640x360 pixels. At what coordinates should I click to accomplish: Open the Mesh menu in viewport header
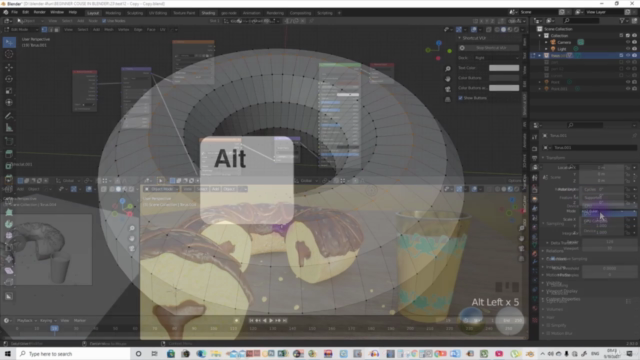coord(109,29)
